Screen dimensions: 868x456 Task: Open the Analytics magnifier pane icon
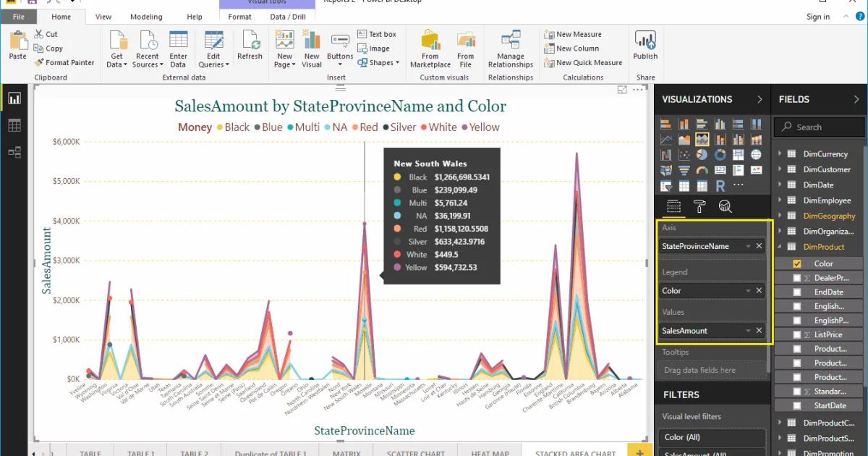point(726,206)
